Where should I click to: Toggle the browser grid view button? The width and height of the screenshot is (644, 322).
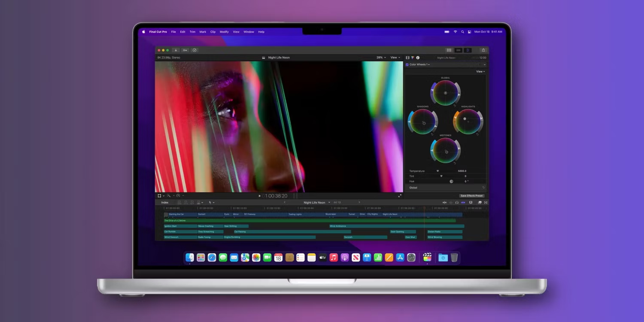(x=449, y=50)
